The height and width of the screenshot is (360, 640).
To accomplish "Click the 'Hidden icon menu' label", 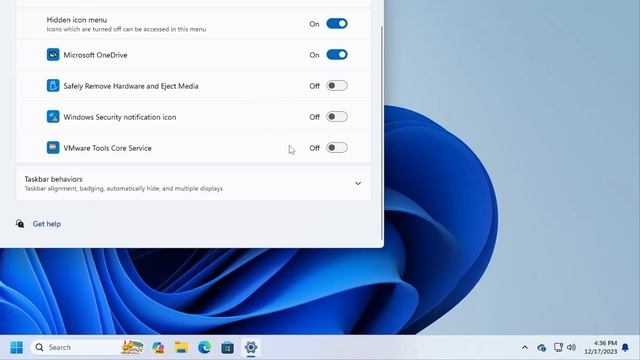I will pos(77,20).
